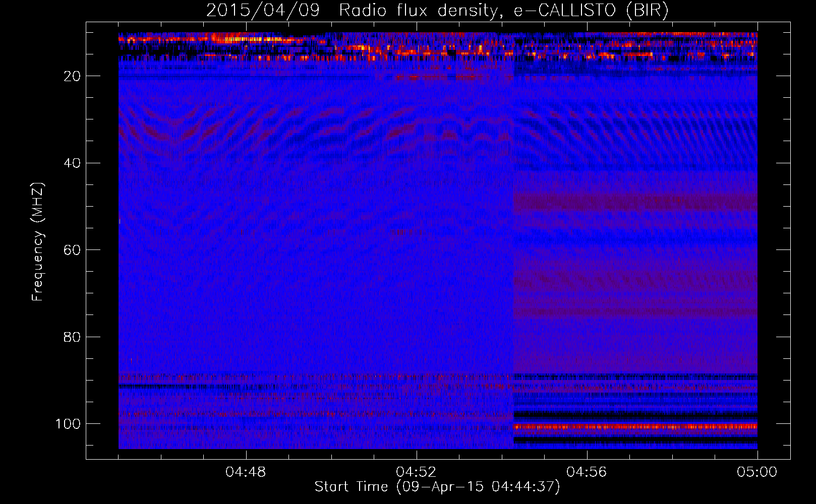The height and width of the screenshot is (504, 816).
Task: Click the plot title "Radio flux density, e-CALLISTO (BIR)"
Action: 504,11
